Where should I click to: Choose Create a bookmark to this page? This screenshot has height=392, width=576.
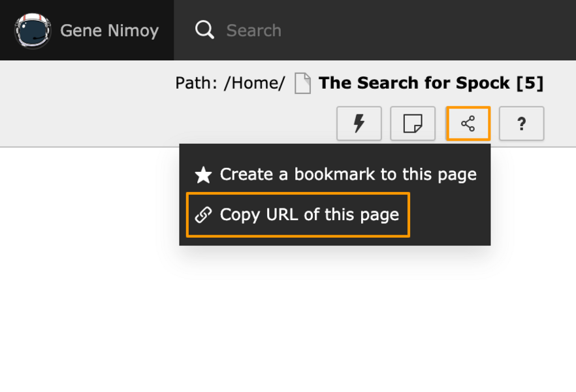347,174
